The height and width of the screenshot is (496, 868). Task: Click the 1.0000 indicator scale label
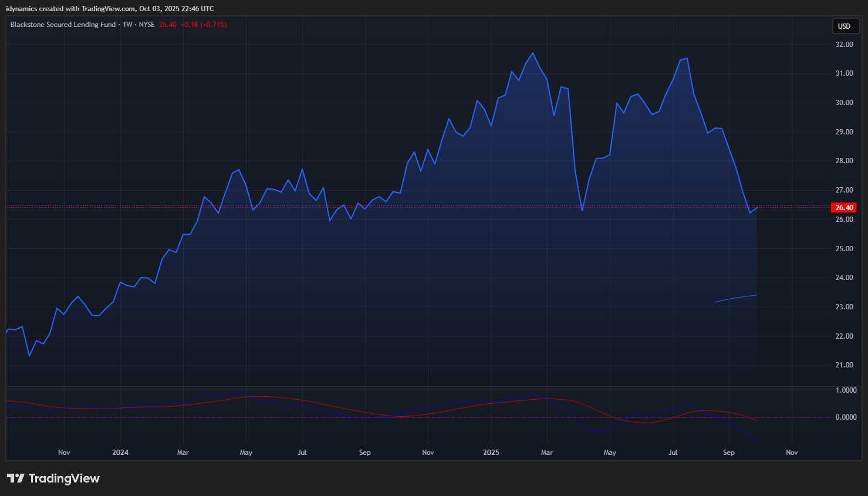click(846, 390)
